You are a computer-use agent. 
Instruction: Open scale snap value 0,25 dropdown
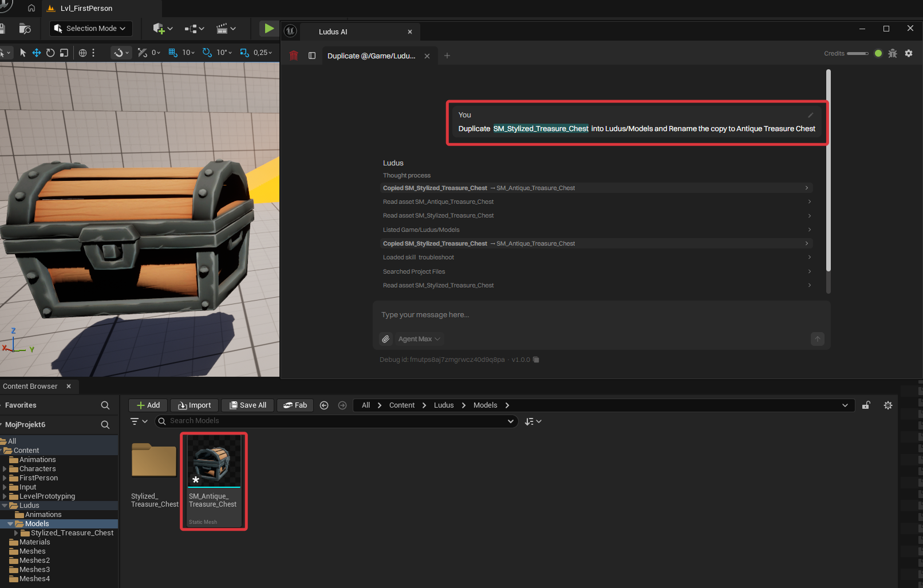click(263, 53)
